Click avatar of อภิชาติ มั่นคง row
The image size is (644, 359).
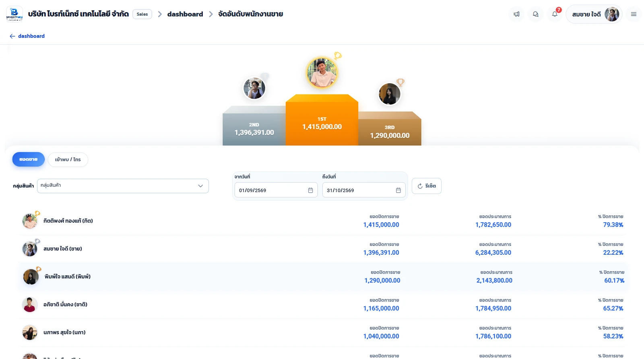coord(30,305)
